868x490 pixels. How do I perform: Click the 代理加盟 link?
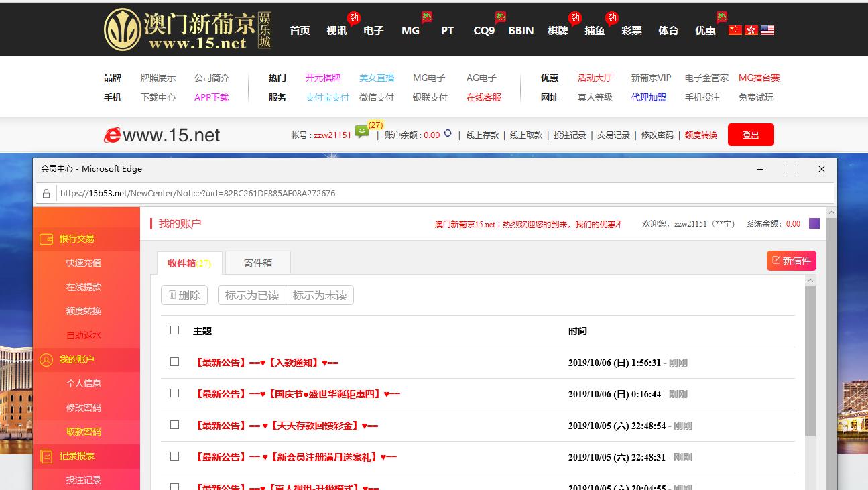tap(649, 97)
